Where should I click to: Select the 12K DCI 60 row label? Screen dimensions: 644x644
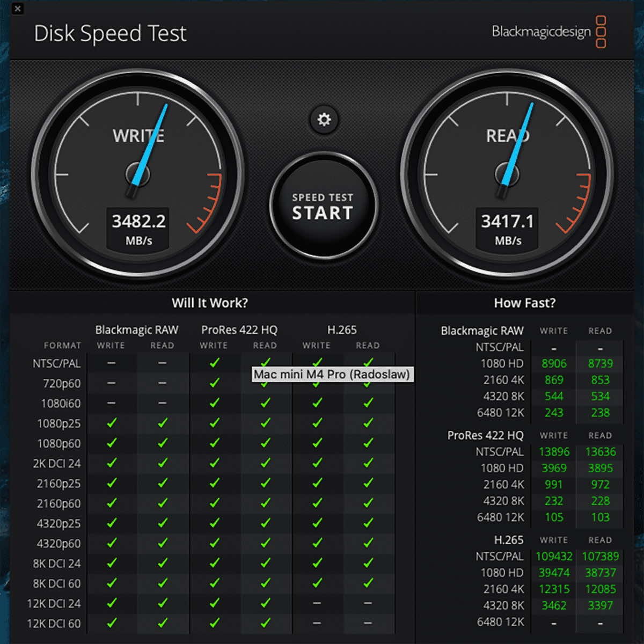tap(54, 624)
